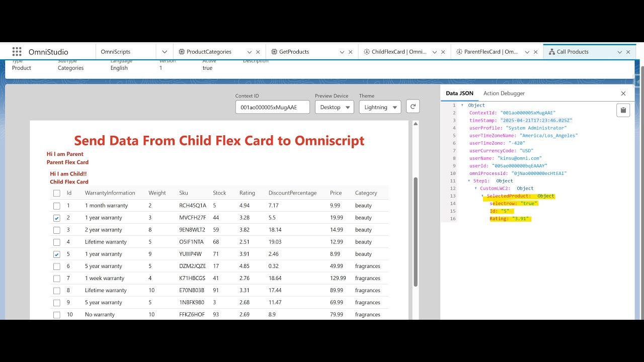Collapse the SelectedProduct JSON node
The width and height of the screenshot is (644, 362).
[482, 196]
